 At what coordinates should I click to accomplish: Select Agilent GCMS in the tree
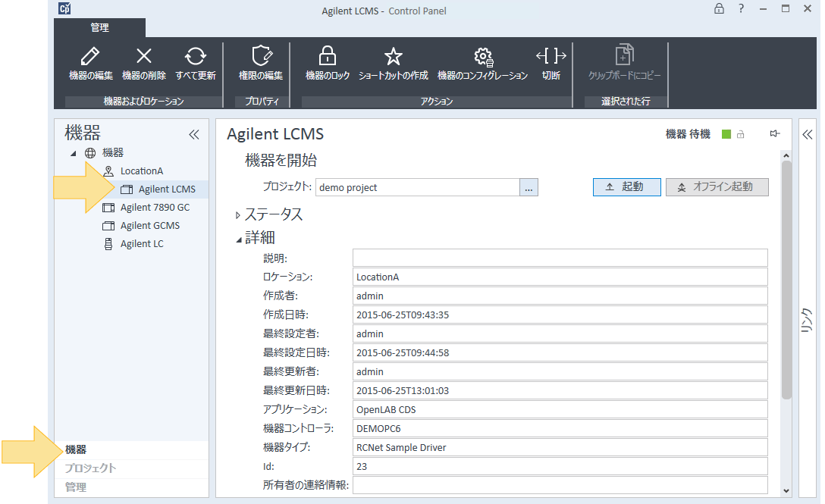(x=150, y=226)
